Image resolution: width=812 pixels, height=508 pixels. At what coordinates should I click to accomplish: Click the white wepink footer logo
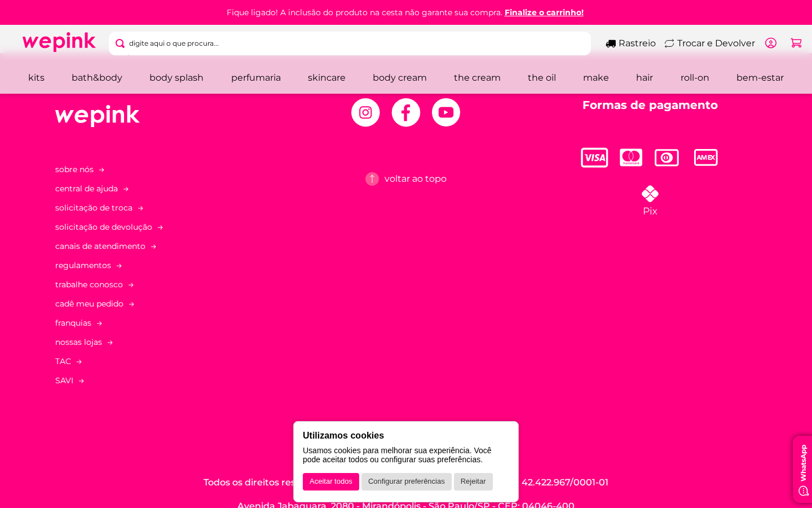point(97,115)
